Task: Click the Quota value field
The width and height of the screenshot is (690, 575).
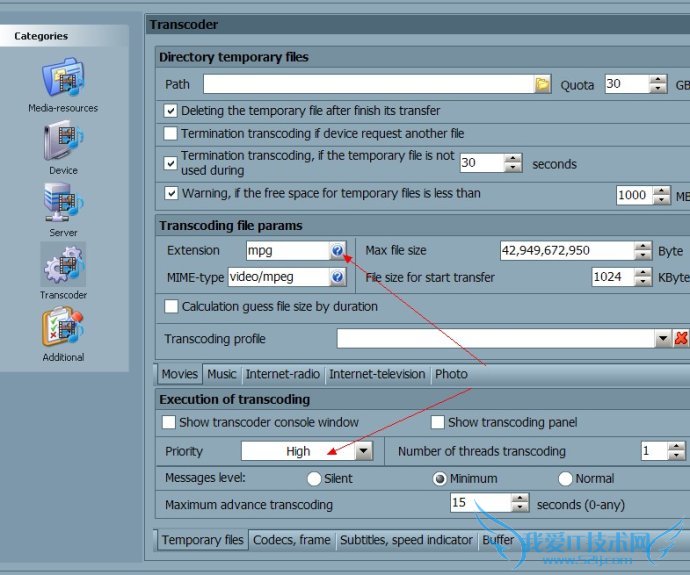Action: click(627, 84)
